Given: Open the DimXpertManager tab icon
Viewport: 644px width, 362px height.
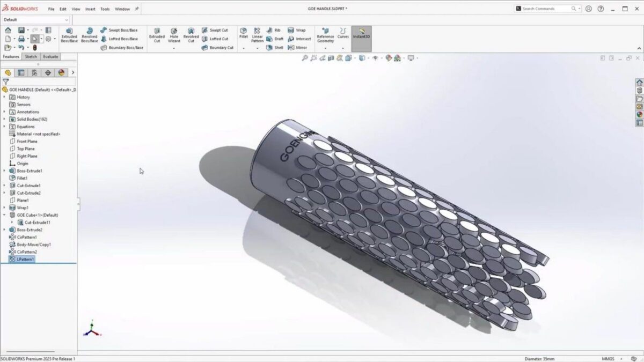Looking at the screenshot, I should [48, 72].
